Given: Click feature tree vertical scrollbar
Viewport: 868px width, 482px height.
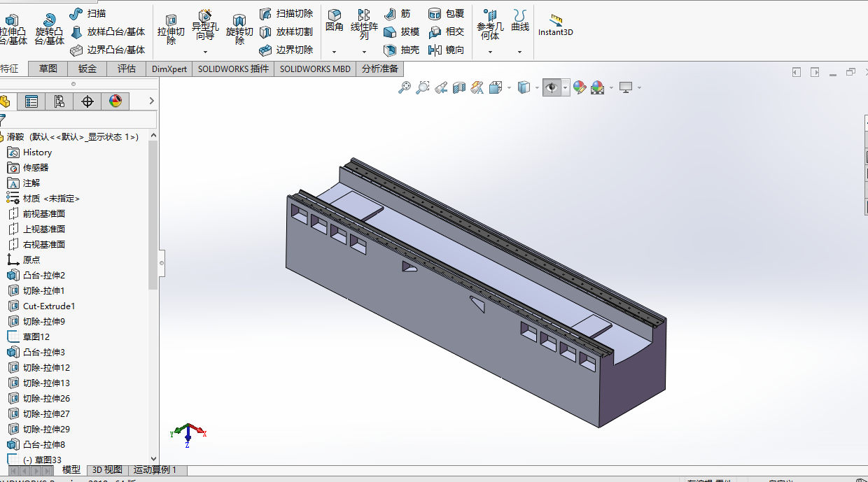Looking at the screenshot, I should [x=153, y=214].
